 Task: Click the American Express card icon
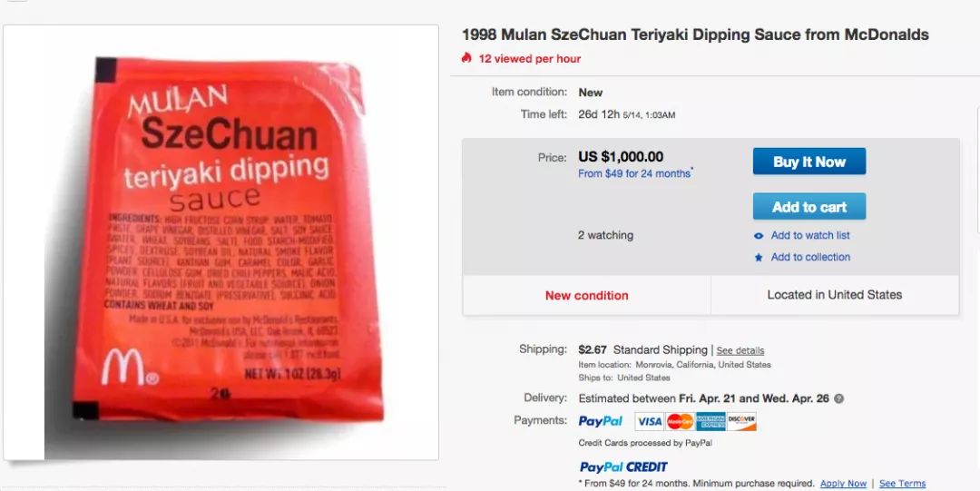pos(710,422)
